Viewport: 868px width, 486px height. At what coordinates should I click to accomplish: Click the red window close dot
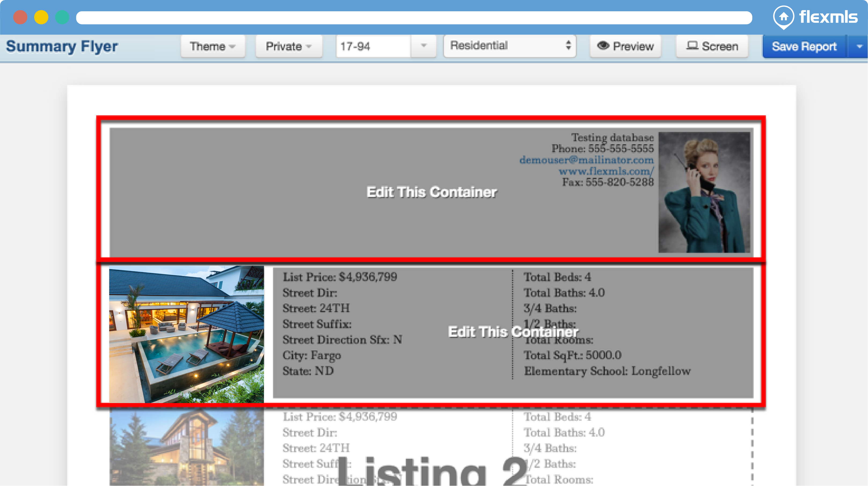click(x=20, y=17)
